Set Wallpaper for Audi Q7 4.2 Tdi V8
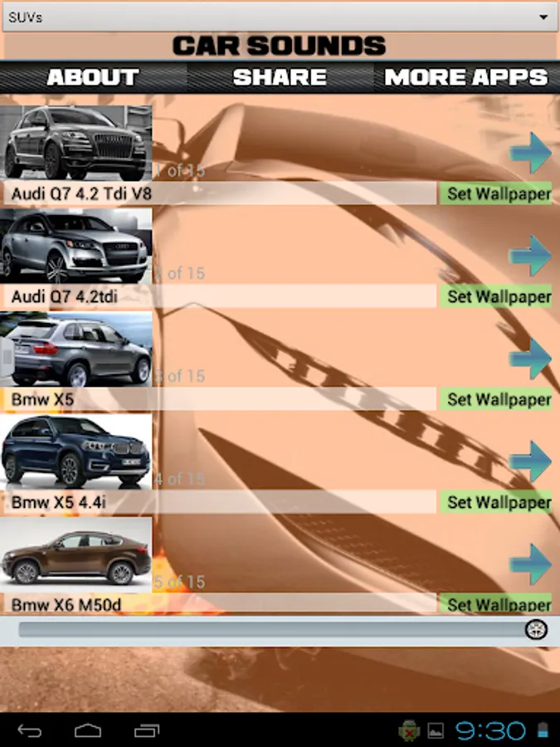560x747 pixels. pos(496,193)
